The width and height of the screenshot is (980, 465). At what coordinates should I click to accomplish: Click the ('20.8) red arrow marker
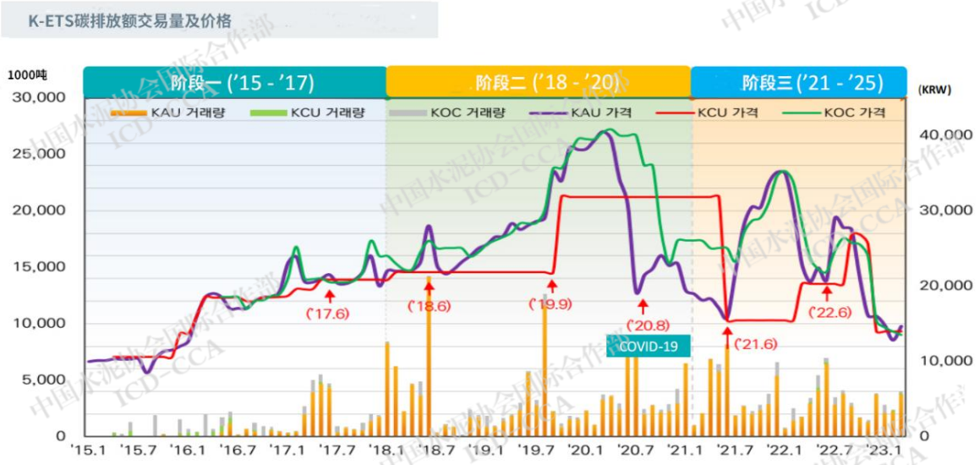point(642,306)
